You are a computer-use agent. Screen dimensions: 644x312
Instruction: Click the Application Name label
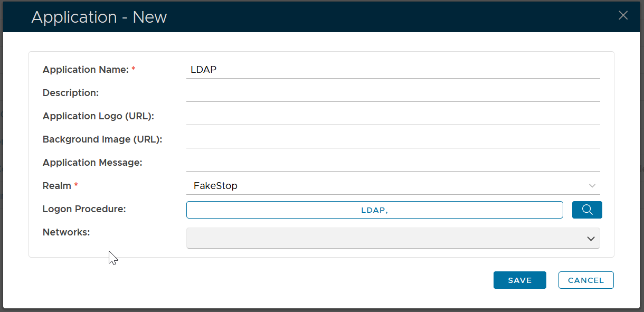[x=86, y=70]
